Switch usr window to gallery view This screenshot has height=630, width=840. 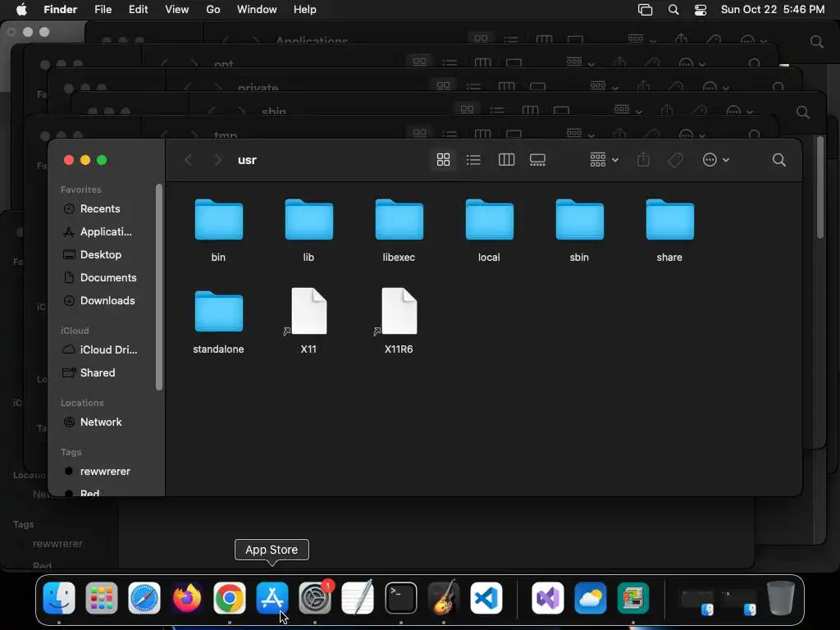pyautogui.click(x=537, y=160)
